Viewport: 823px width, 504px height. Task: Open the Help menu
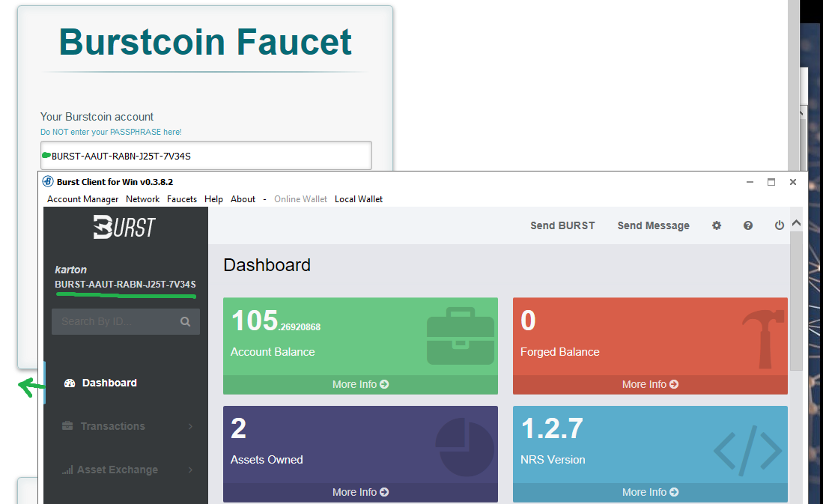(x=213, y=199)
